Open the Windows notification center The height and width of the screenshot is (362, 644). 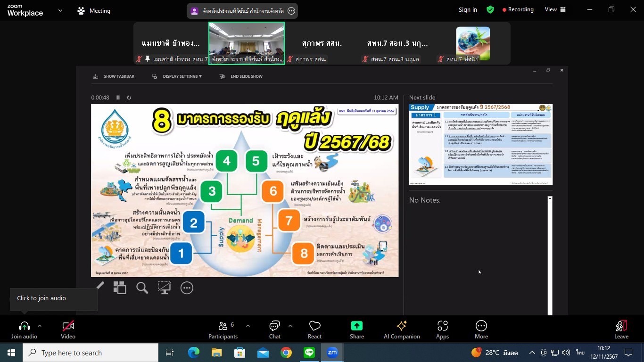click(628, 353)
